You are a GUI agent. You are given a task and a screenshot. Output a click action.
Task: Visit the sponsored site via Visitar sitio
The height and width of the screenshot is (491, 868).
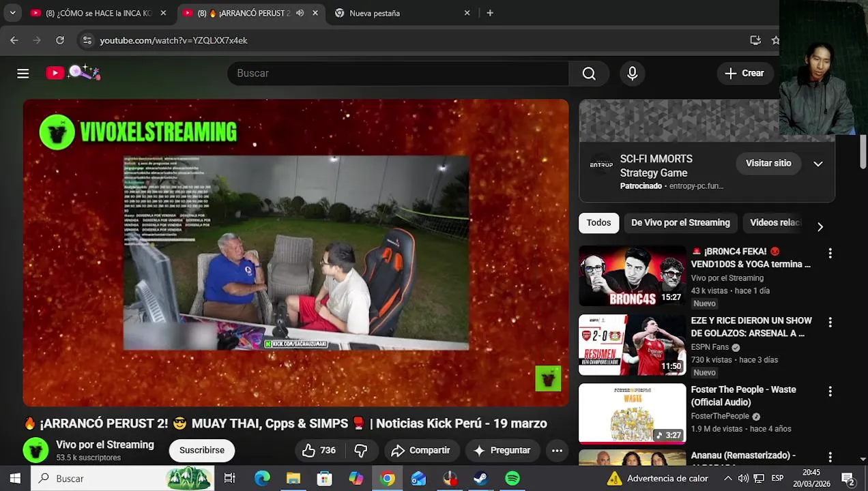768,163
